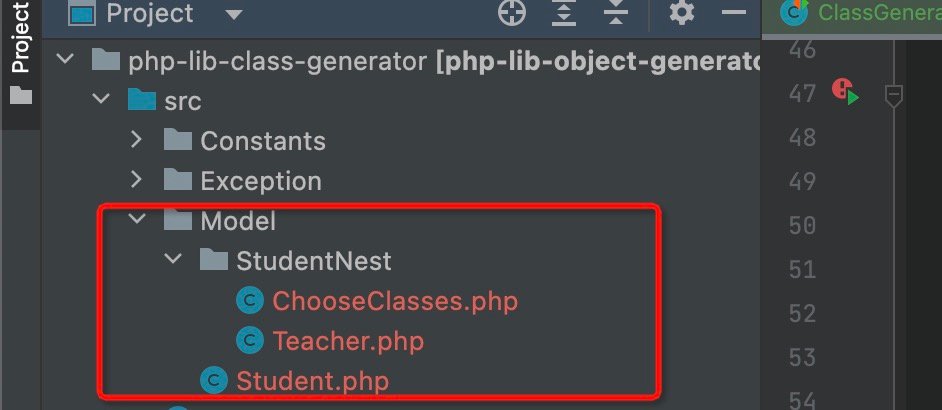
Task: Open Project panel settings gear
Action: coord(681,13)
